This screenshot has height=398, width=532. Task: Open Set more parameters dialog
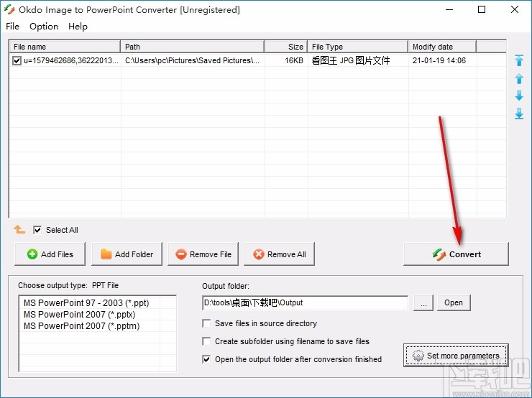[456, 356]
